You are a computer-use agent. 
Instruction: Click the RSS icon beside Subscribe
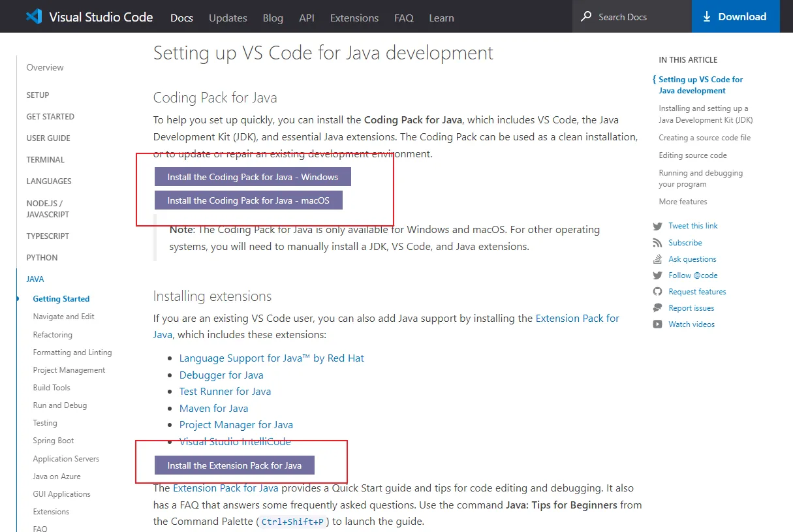(x=657, y=243)
